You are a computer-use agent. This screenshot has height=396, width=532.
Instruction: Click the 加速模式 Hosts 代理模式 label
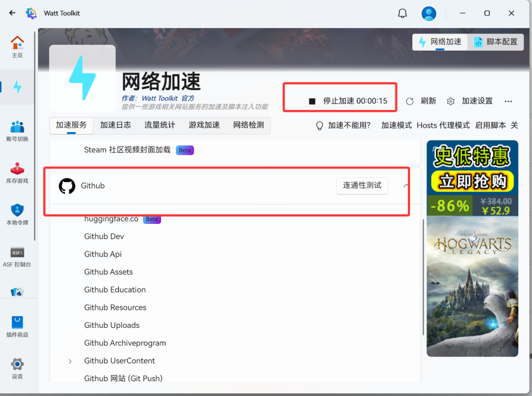(x=426, y=125)
